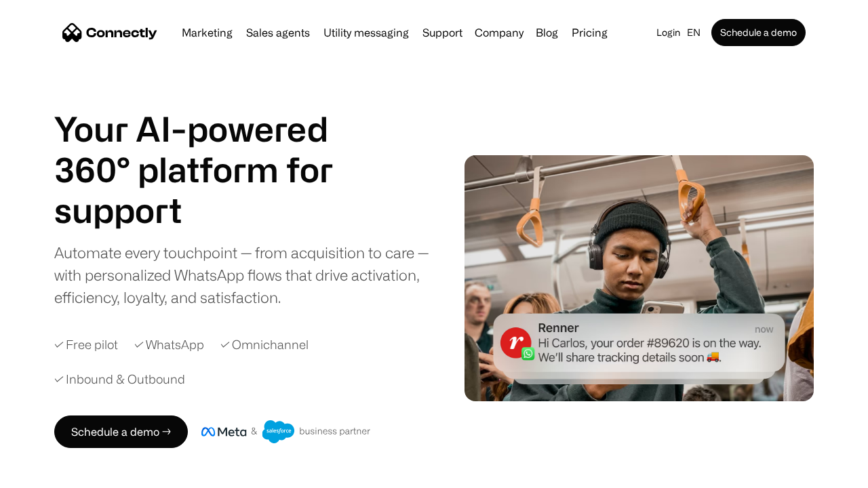868x488 pixels.
Task: Click the Meta logo
Action: point(224,432)
